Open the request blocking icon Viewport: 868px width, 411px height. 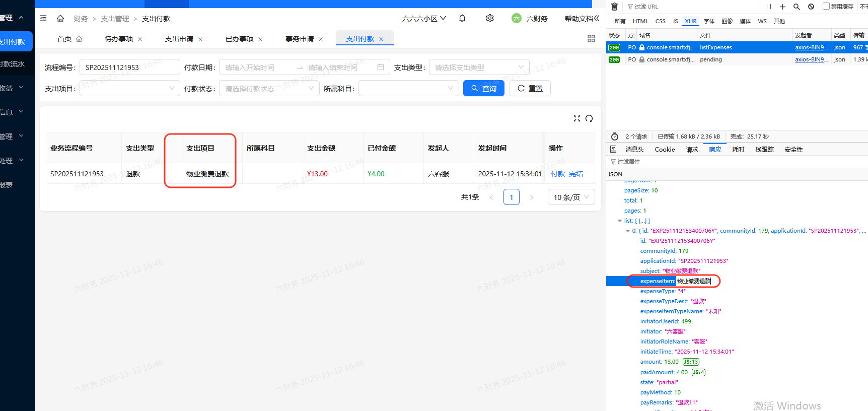(x=811, y=7)
